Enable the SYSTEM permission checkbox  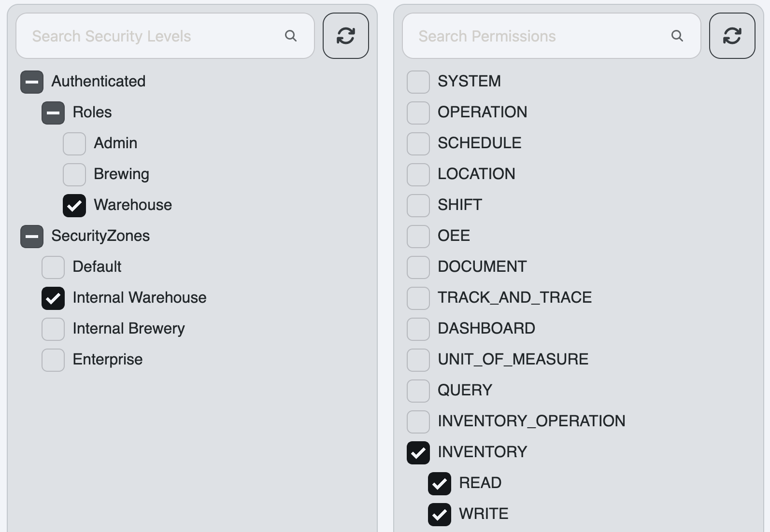[418, 82]
